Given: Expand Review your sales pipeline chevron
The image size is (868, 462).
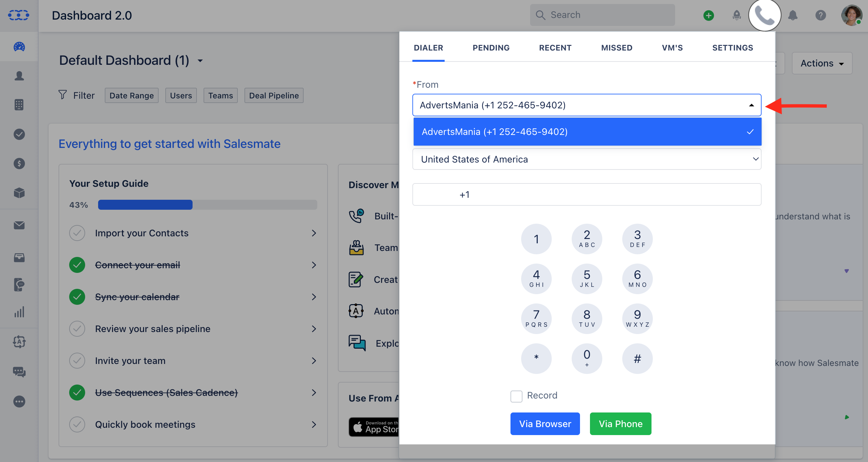Looking at the screenshot, I should (314, 329).
